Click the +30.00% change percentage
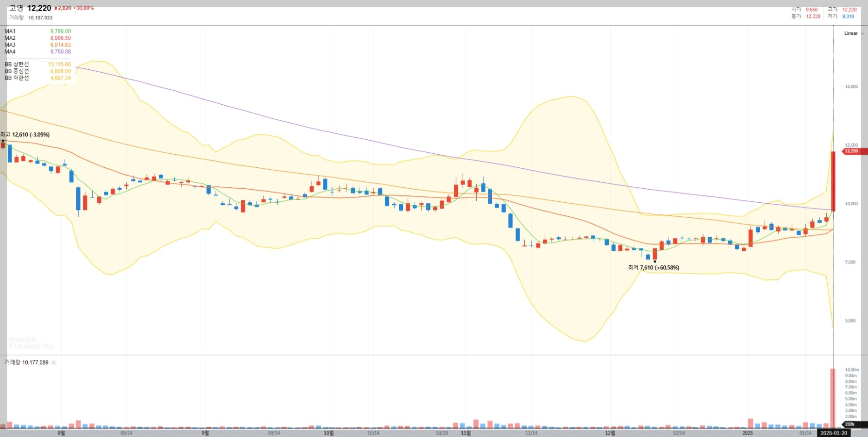 [x=83, y=8]
